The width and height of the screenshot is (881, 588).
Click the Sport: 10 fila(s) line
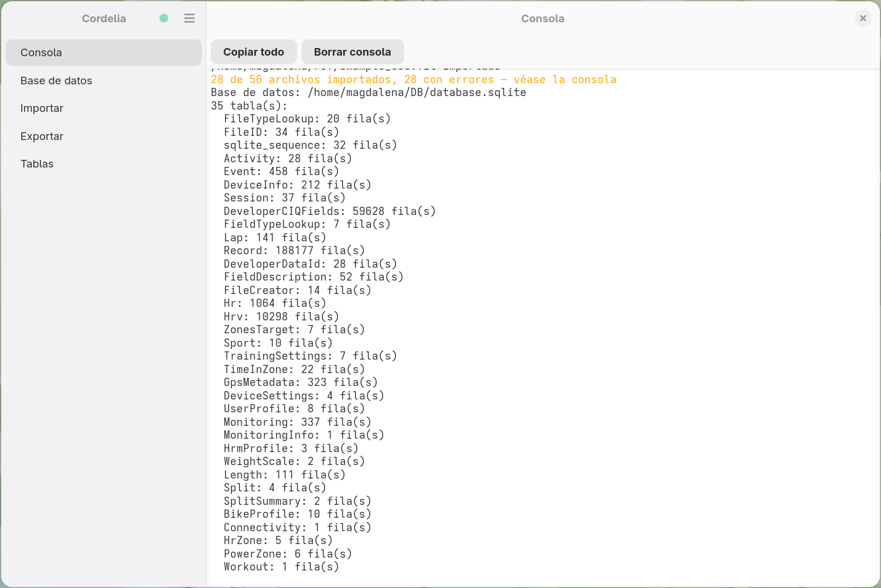point(278,343)
